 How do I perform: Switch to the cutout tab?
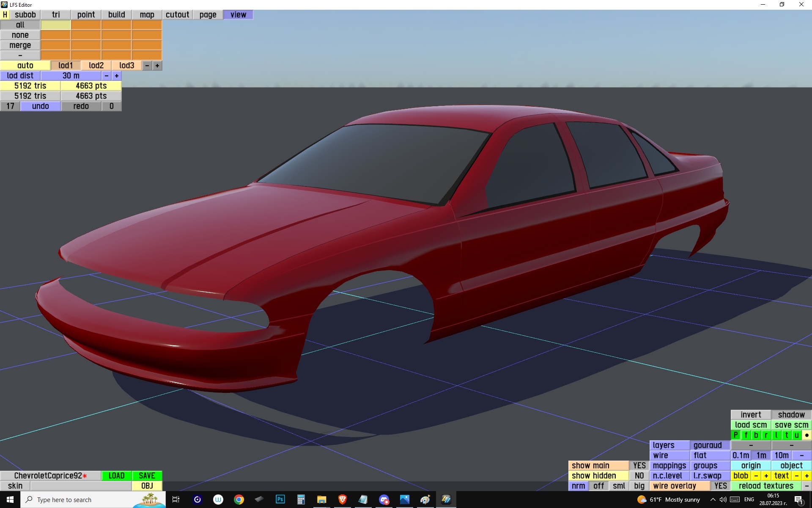coord(177,14)
